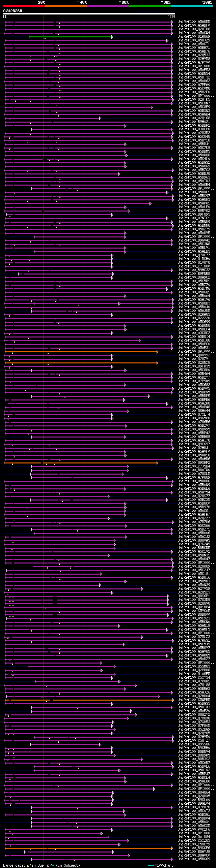Image resolution: width=216 pixels, height=868 pixels.
Task: Open hit UniRef100_A5C8N7
Action: click(194, 103)
